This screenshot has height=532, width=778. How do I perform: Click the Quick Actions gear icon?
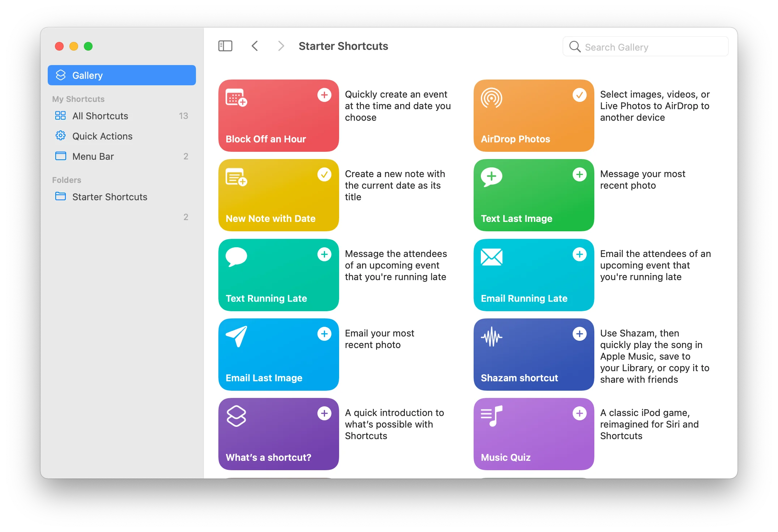(60, 136)
